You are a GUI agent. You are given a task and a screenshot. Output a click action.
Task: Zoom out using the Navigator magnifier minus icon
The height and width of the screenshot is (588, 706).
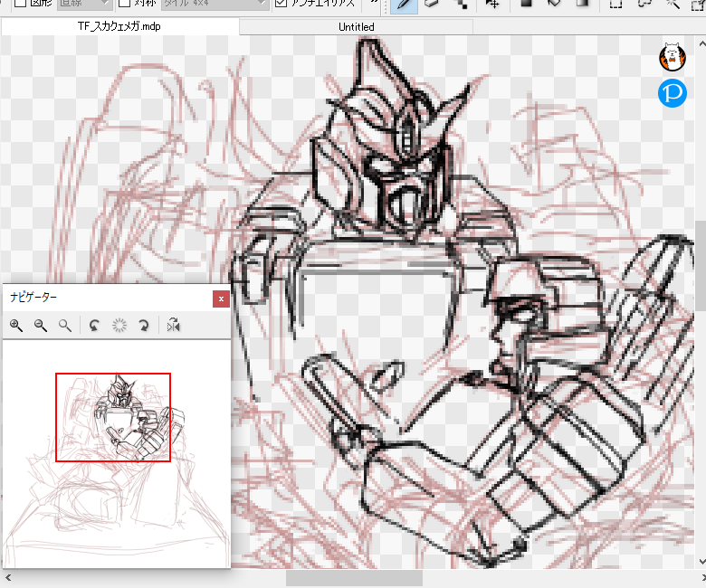tap(41, 326)
